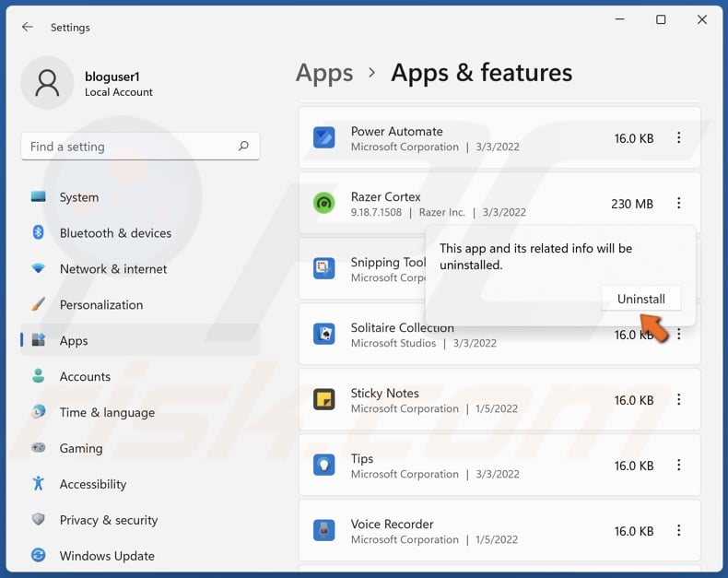Click the search magnifier icon
This screenshot has height=578, width=728.
243,147
